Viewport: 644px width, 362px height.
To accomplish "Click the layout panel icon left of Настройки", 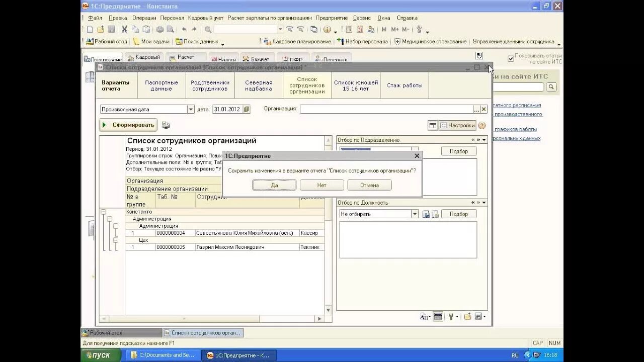I will [x=432, y=125].
